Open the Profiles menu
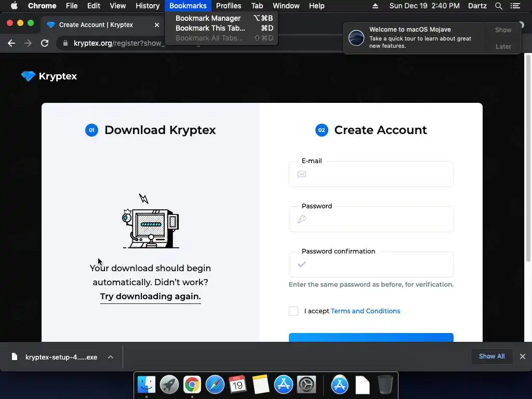532x399 pixels. point(229,6)
